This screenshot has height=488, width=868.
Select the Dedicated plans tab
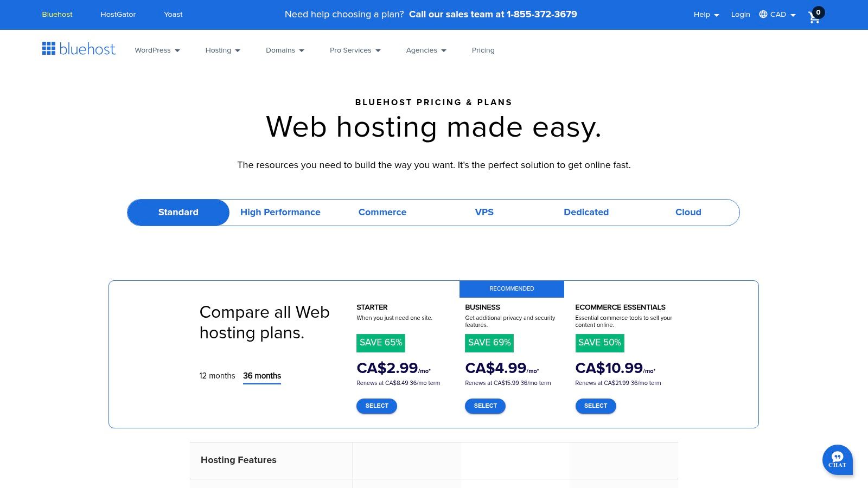point(586,212)
